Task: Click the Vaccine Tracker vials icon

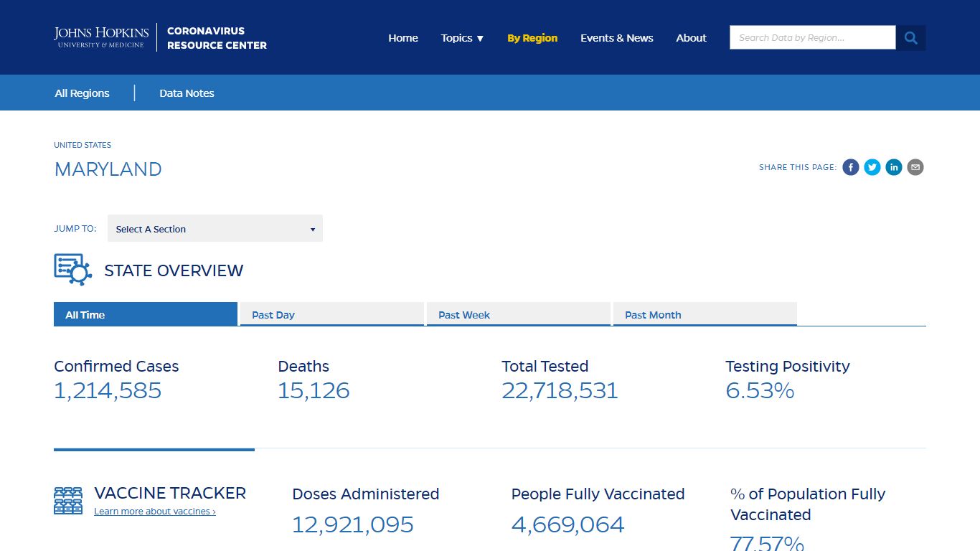Action: tap(68, 501)
